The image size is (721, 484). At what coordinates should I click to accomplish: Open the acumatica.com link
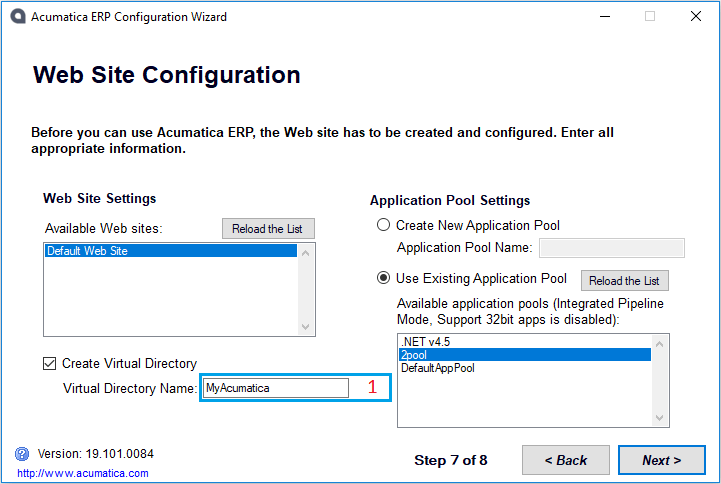coord(83,473)
